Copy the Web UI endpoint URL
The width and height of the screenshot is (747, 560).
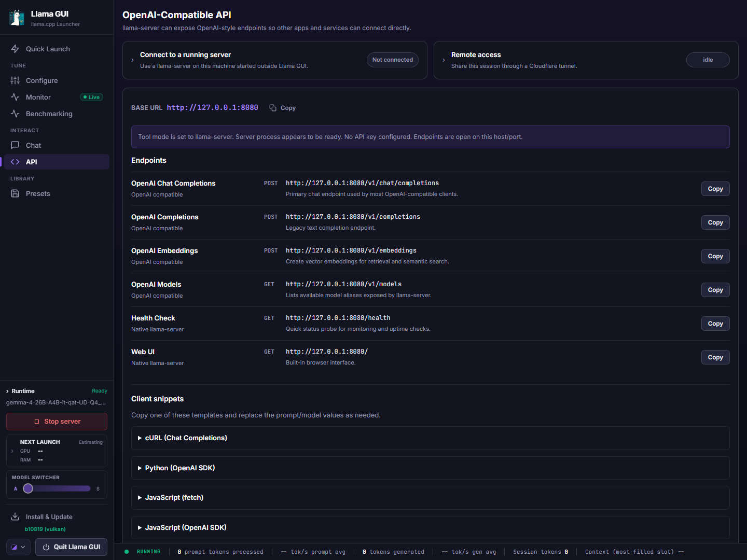click(x=715, y=357)
